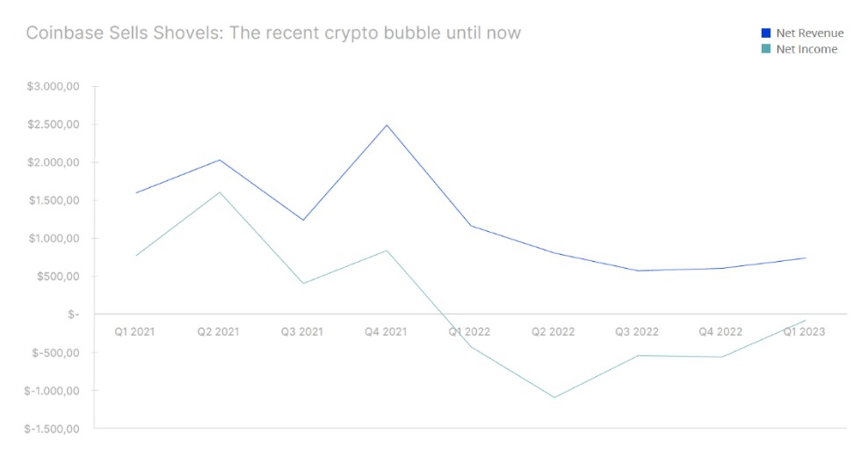The width and height of the screenshot is (868, 449).
Task: Select the Q3 2021 axis label
Action: point(301,331)
